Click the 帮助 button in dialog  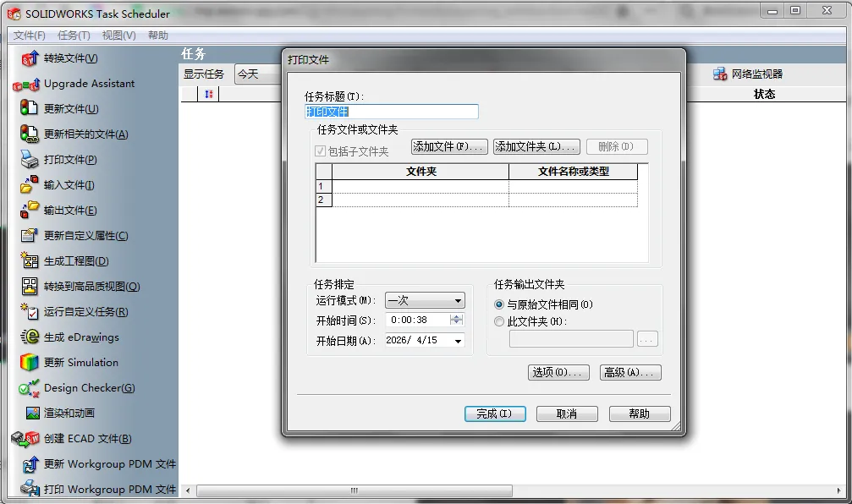coord(640,414)
